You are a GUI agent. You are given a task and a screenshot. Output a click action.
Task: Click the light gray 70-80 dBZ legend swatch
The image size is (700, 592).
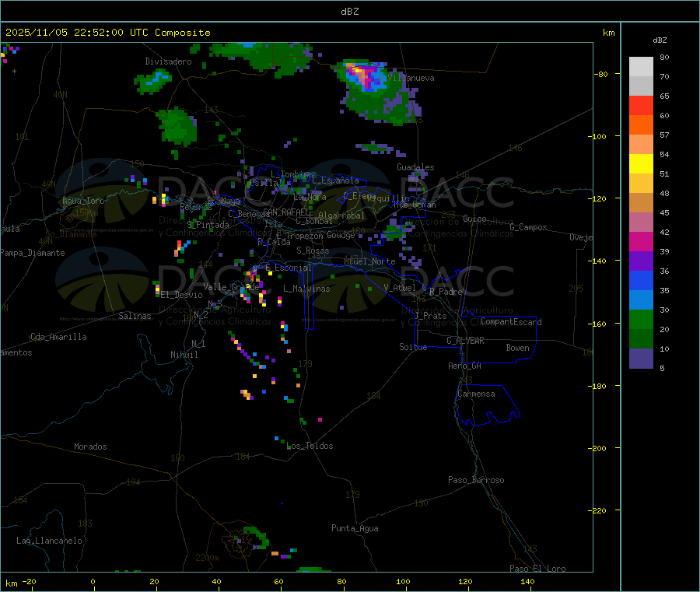[x=641, y=67]
